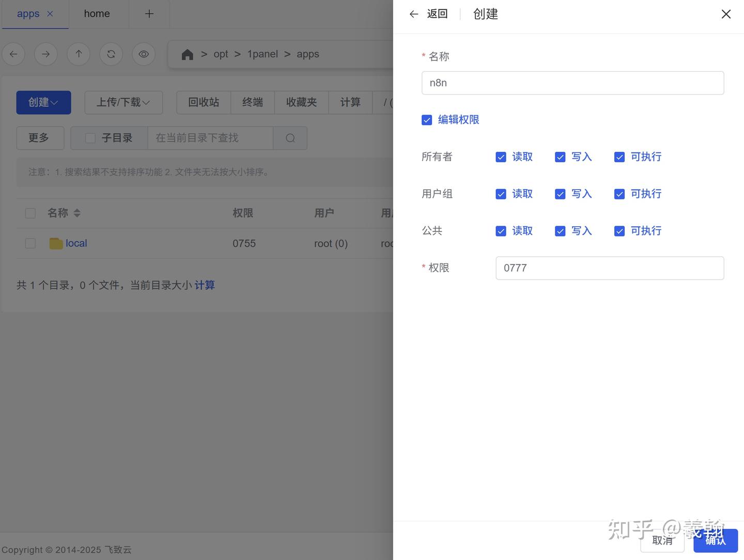Go up one directory using the up arrow icon
744x560 pixels.
coord(79,54)
